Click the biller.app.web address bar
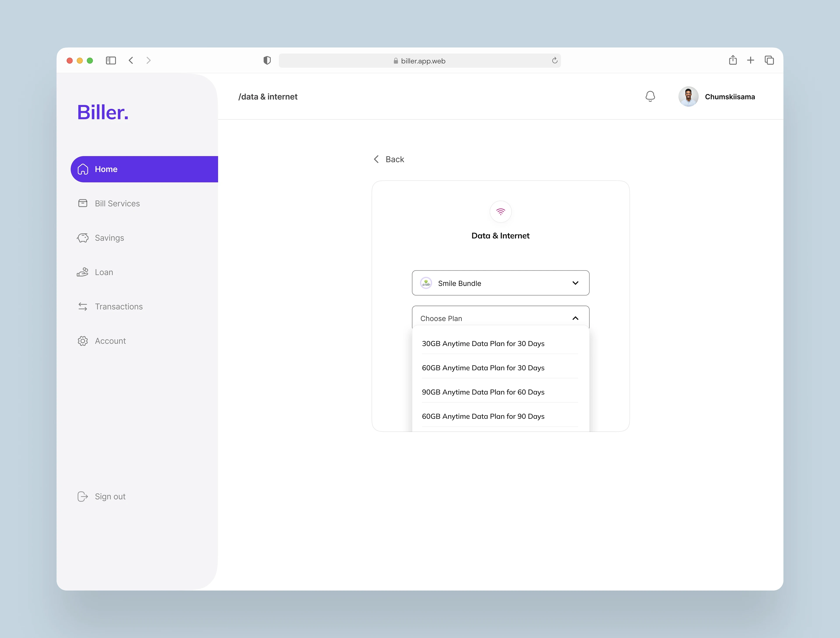Image resolution: width=840 pixels, height=638 pixels. [x=419, y=61]
